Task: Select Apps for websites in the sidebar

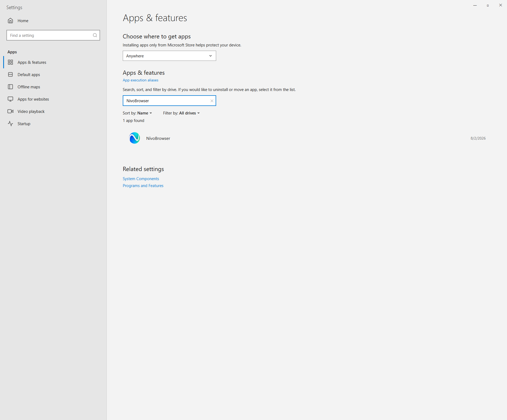Action: coord(53,99)
